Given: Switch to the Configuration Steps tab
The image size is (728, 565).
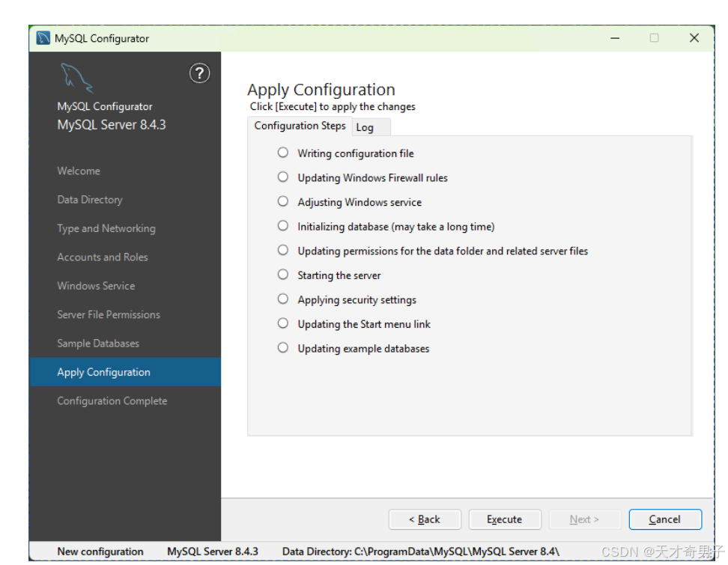Looking at the screenshot, I should pyautogui.click(x=300, y=126).
